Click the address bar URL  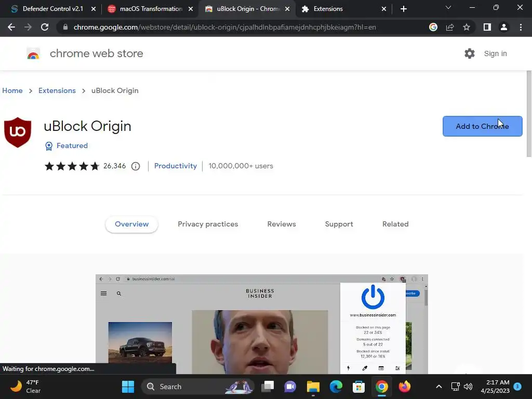point(224,27)
